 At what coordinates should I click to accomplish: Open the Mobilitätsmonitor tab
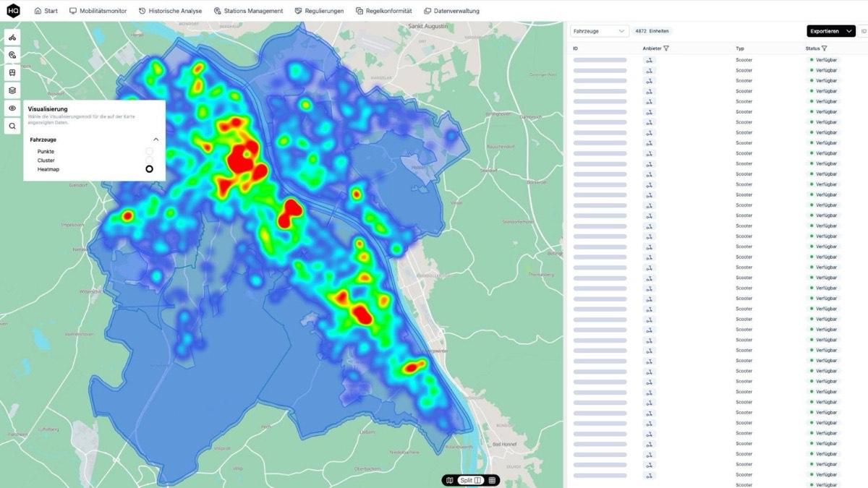click(x=98, y=11)
